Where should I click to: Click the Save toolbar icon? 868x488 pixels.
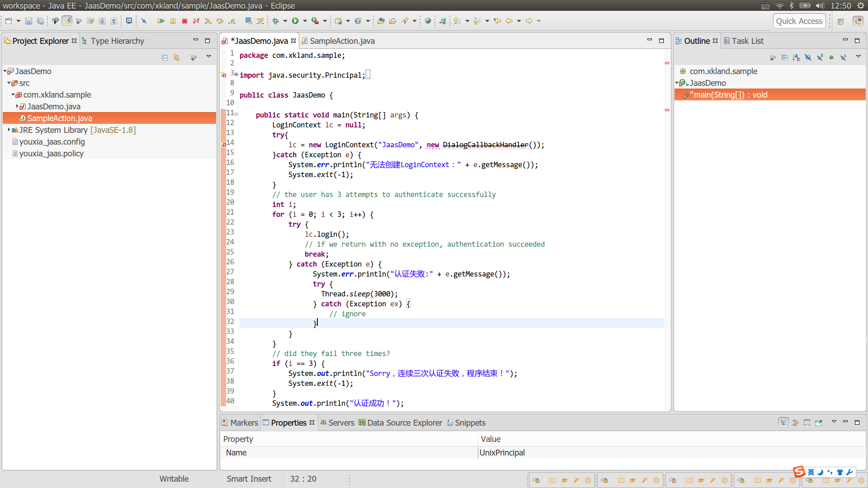(28, 21)
